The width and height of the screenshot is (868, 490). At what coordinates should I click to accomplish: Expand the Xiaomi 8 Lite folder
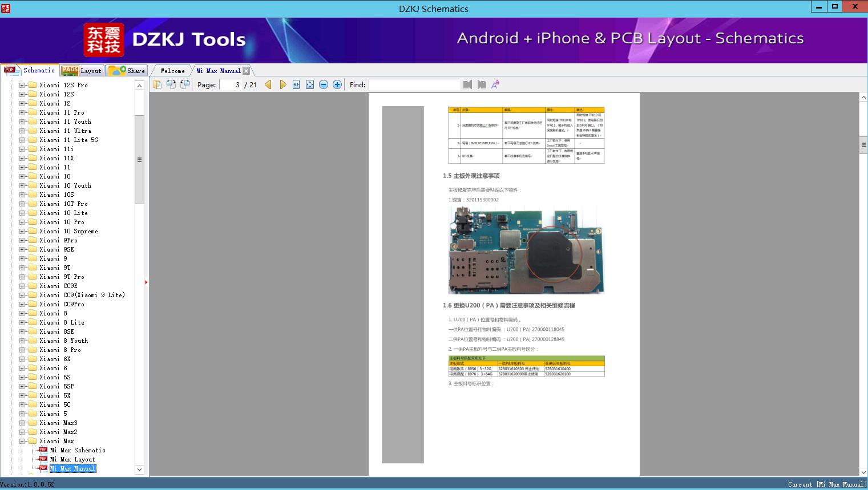(x=22, y=322)
